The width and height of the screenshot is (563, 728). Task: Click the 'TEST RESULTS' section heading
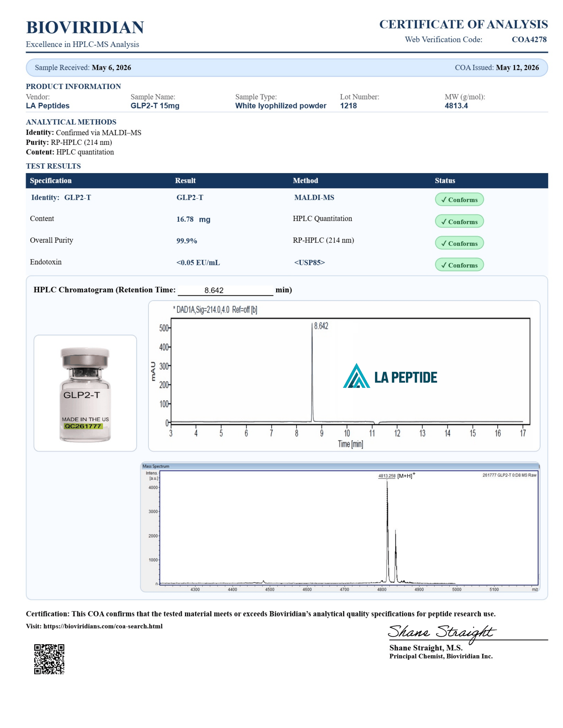tap(53, 166)
